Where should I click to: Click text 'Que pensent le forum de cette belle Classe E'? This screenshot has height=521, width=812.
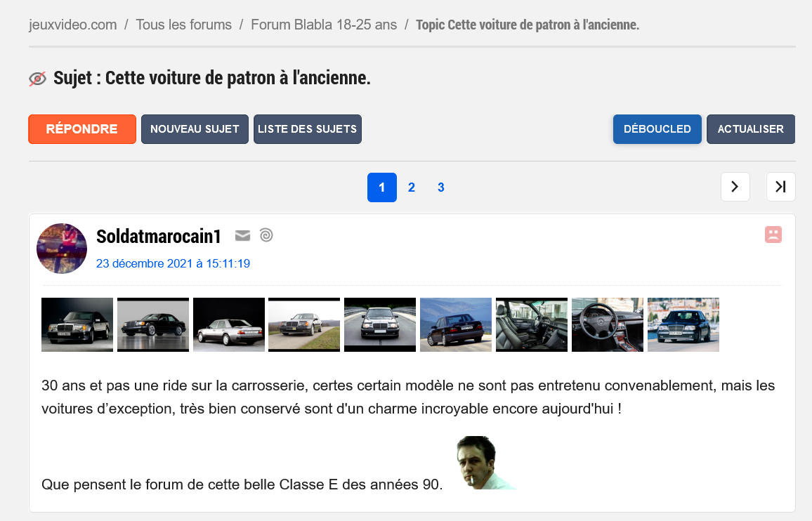[242, 484]
